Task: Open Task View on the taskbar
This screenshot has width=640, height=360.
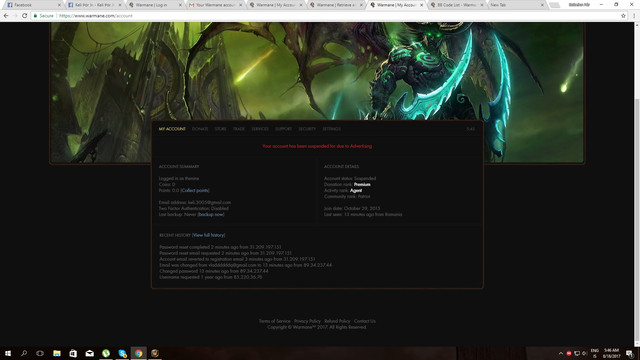Action: point(40,353)
